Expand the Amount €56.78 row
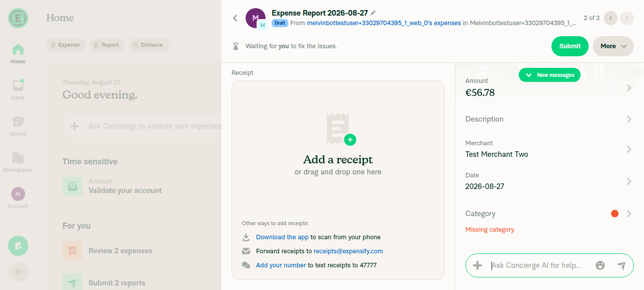 point(549,87)
